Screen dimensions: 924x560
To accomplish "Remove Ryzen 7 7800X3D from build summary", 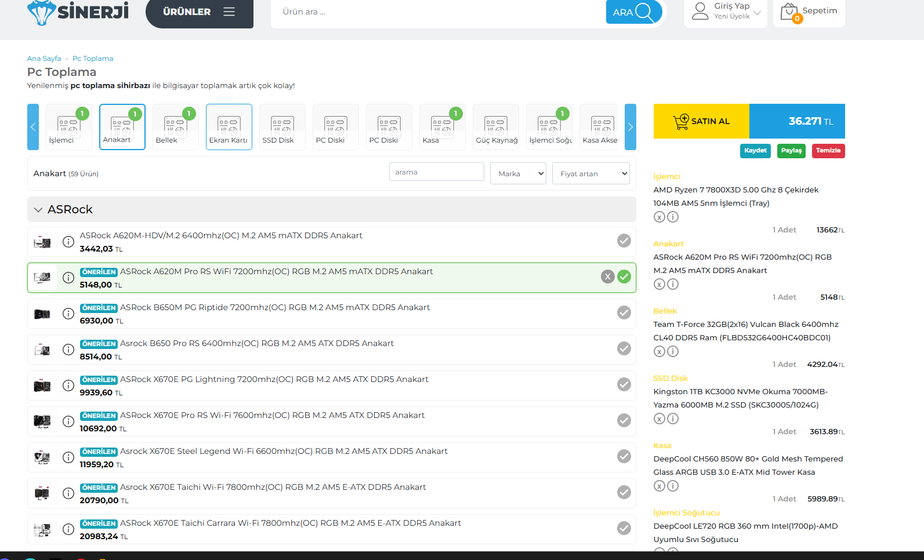I will 660,217.
